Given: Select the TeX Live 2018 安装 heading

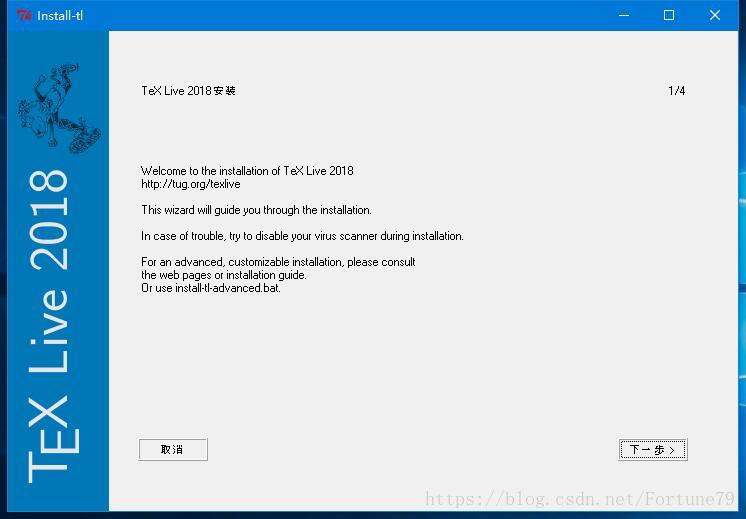Looking at the screenshot, I should 188,90.
